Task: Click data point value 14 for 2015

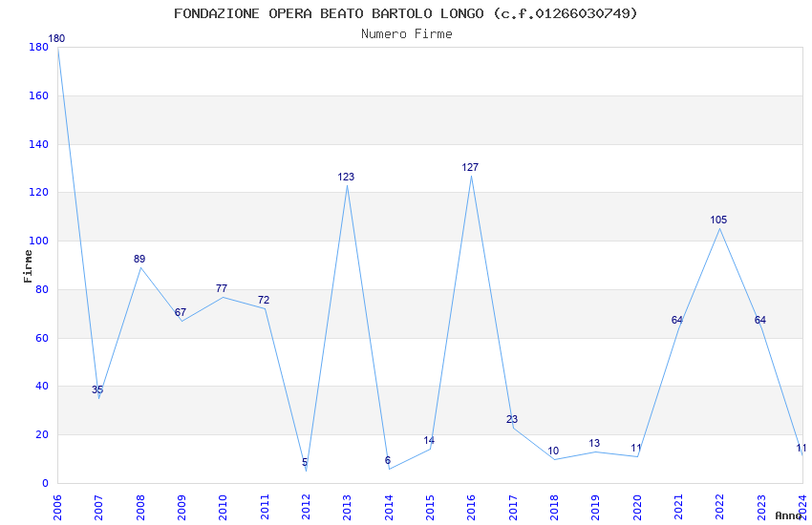Action: [429, 441]
